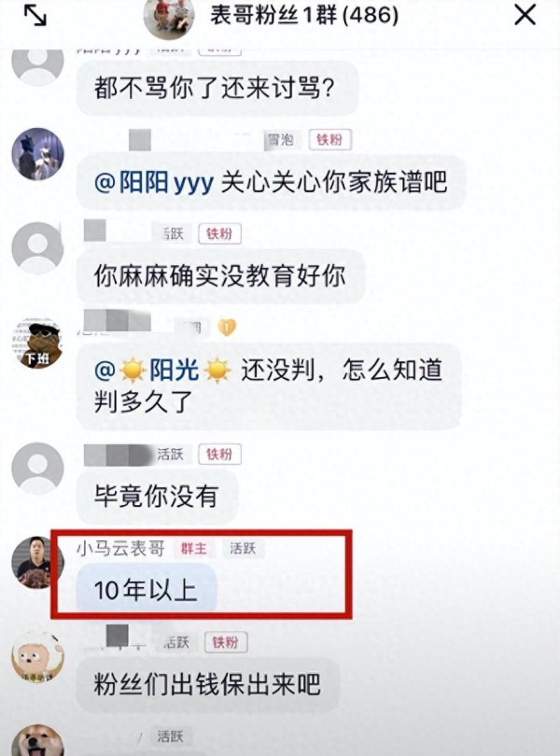The width and height of the screenshot is (560, 756).
Task: Click the 小马云表哥 username label
Action: 120,549
